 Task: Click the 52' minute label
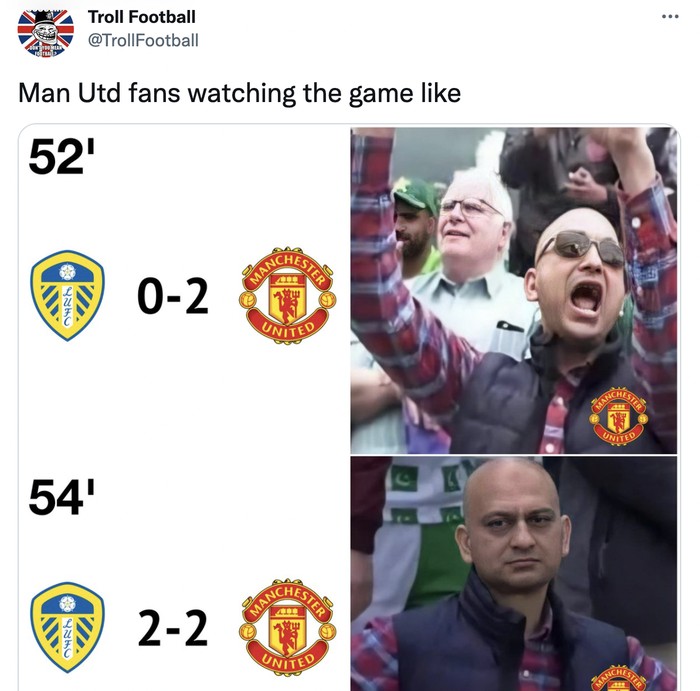coord(62,156)
